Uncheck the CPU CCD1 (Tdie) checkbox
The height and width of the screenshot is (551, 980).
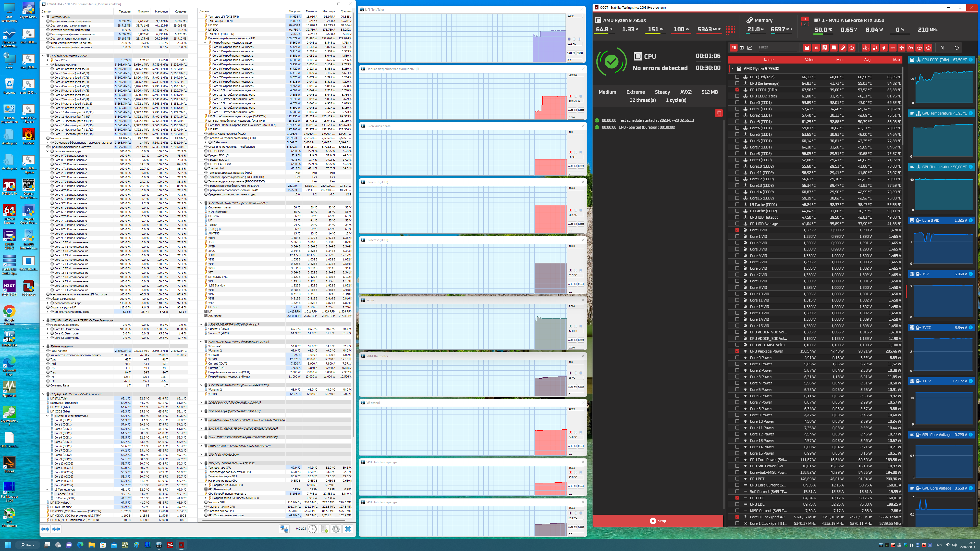(x=737, y=90)
